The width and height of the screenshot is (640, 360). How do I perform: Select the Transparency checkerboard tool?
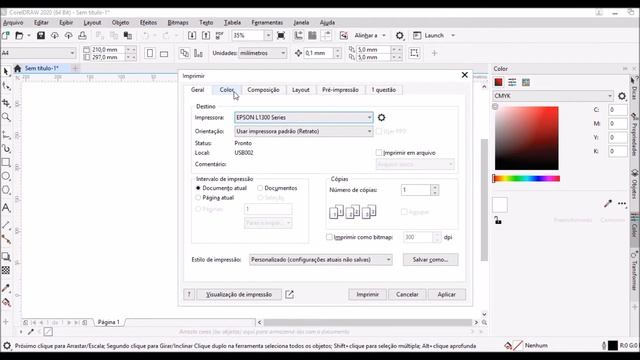point(6,270)
